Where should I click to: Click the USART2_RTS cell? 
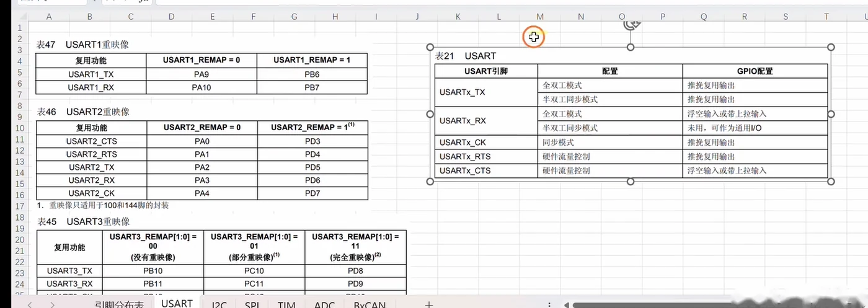pyautogui.click(x=91, y=154)
